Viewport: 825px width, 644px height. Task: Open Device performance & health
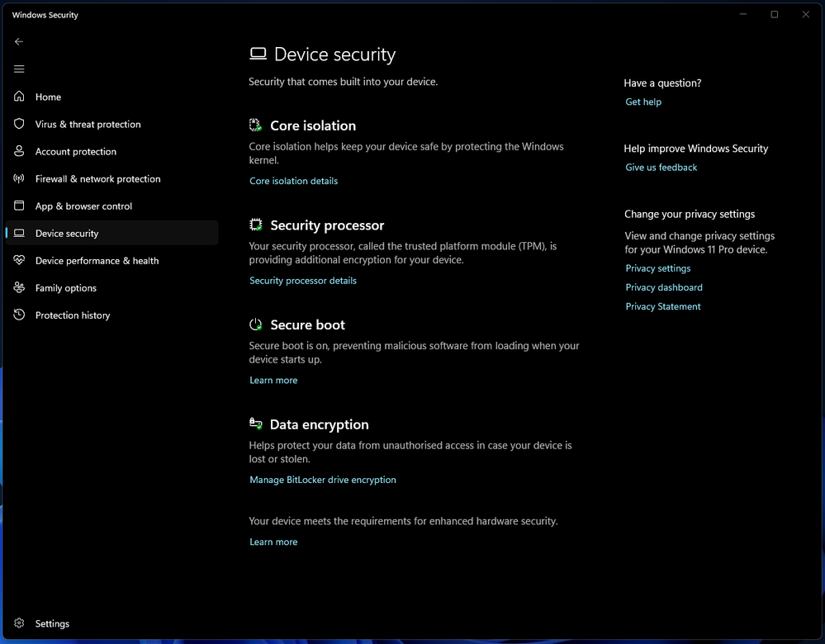tap(112, 260)
